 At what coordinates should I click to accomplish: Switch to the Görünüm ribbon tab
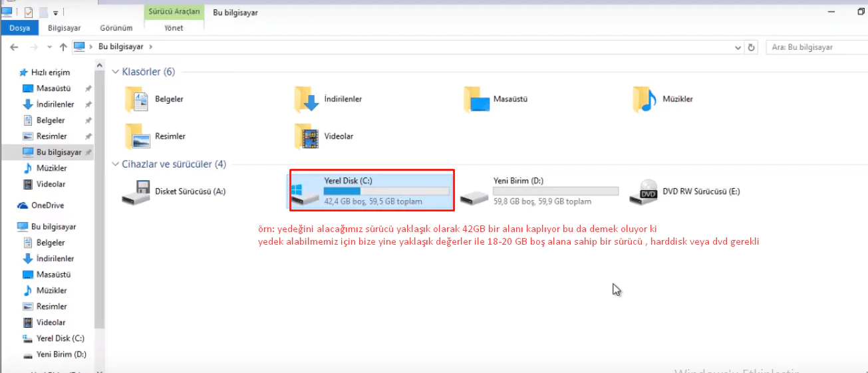tap(116, 28)
